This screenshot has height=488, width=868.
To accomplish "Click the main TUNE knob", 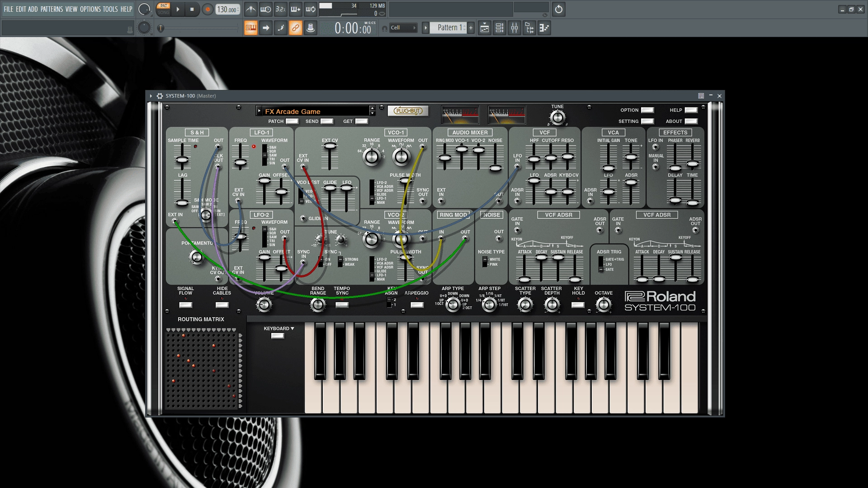I will [557, 118].
